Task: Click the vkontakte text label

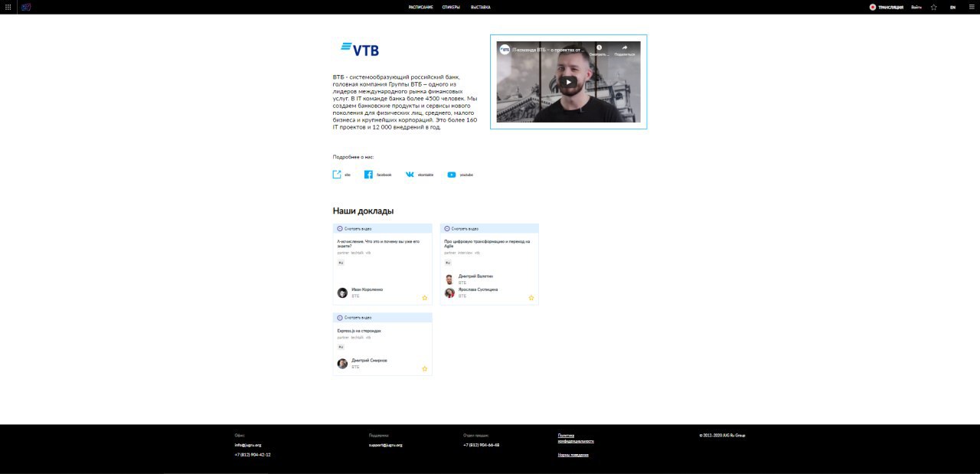Action: click(x=426, y=175)
